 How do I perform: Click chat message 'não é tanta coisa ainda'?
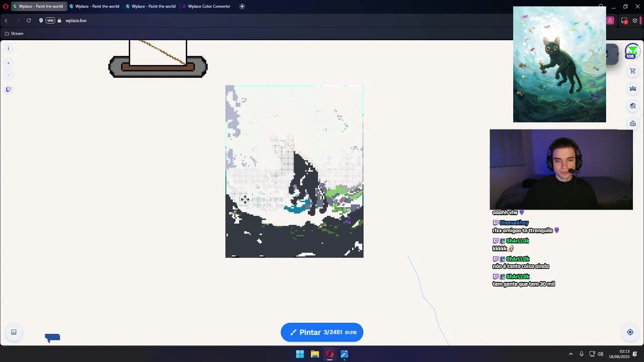click(521, 266)
